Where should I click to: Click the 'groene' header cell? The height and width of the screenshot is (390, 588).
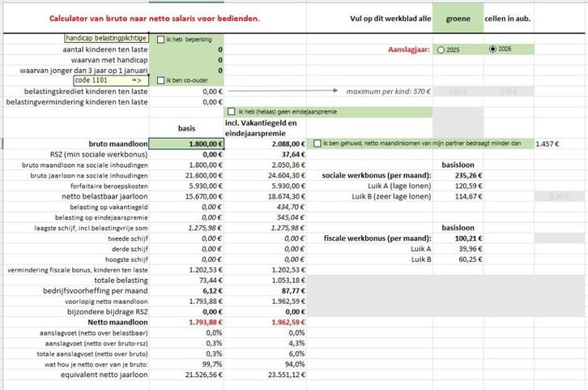click(458, 19)
